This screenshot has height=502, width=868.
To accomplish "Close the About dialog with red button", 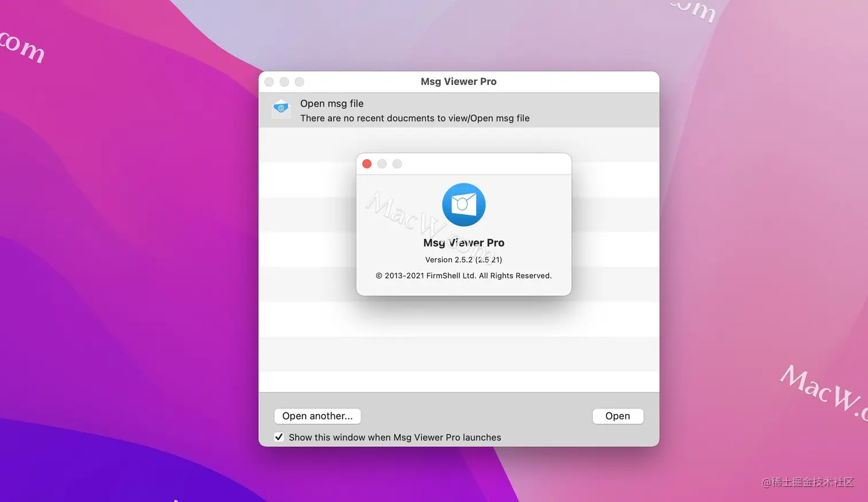I will [367, 164].
